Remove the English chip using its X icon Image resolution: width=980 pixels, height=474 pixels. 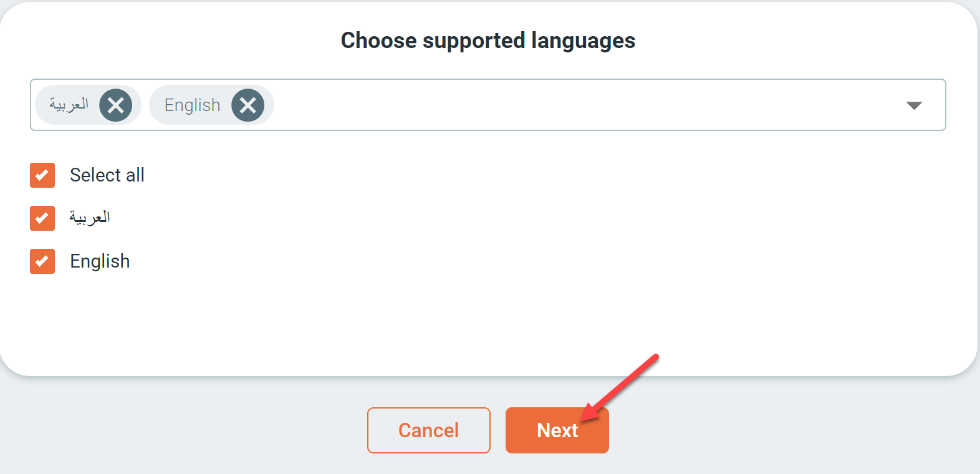(x=248, y=105)
